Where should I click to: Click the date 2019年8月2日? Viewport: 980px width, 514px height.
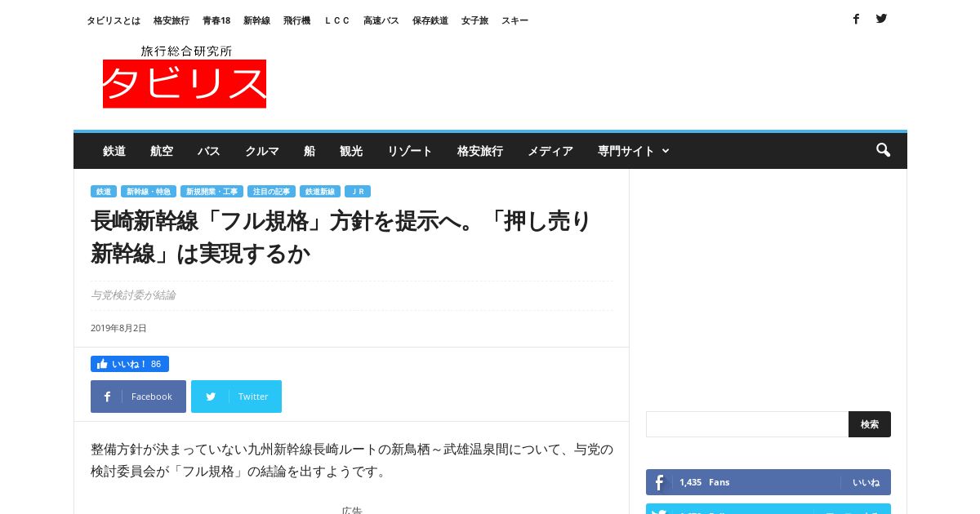(x=118, y=328)
